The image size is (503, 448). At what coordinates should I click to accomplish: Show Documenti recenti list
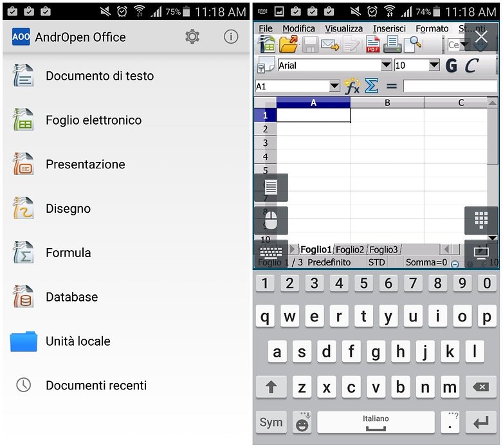pyautogui.click(x=126, y=385)
